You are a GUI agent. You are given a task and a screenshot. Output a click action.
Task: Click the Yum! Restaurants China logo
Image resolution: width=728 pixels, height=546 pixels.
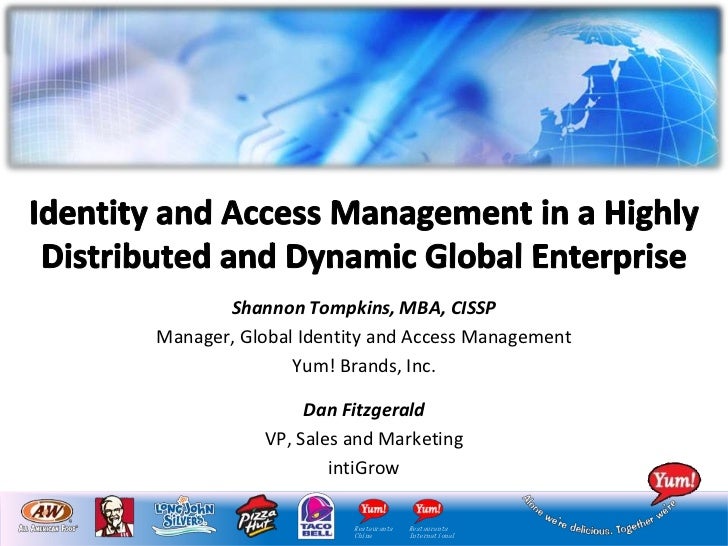[x=373, y=519]
